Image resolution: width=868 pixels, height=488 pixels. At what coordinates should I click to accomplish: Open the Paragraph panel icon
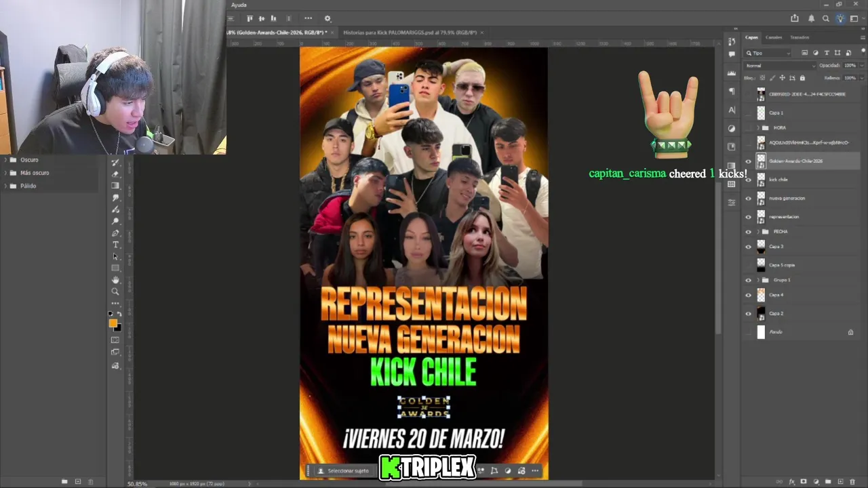pyautogui.click(x=732, y=91)
